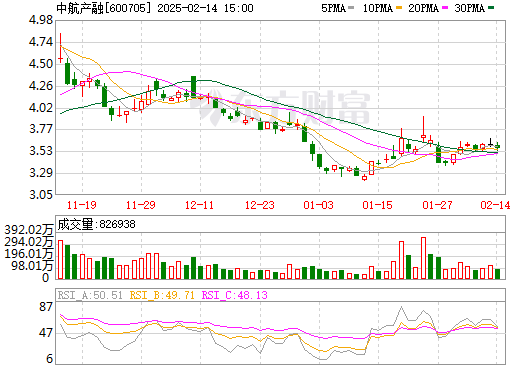Click the 成交量:826938 volume label
This screenshot has width=520, height=365.
click(96, 224)
